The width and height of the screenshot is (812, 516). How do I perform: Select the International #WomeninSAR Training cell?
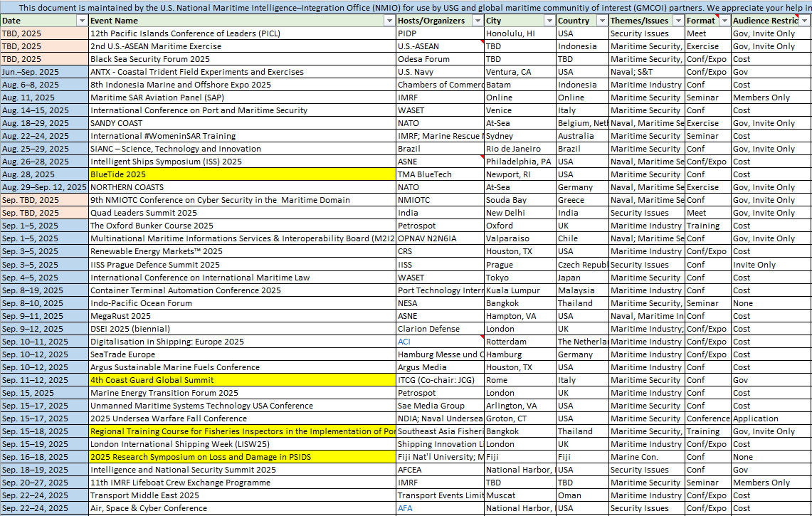(243, 136)
